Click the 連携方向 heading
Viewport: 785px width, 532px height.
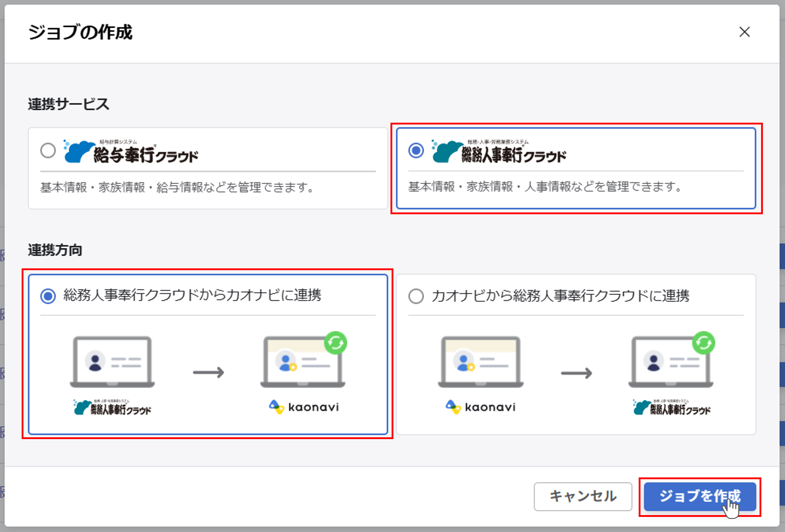coord(55,250)
